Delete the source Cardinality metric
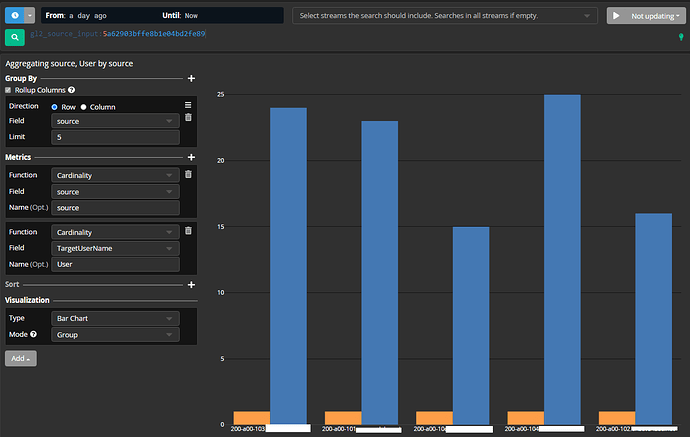This screenshot has width=690, height=437. 188,174
